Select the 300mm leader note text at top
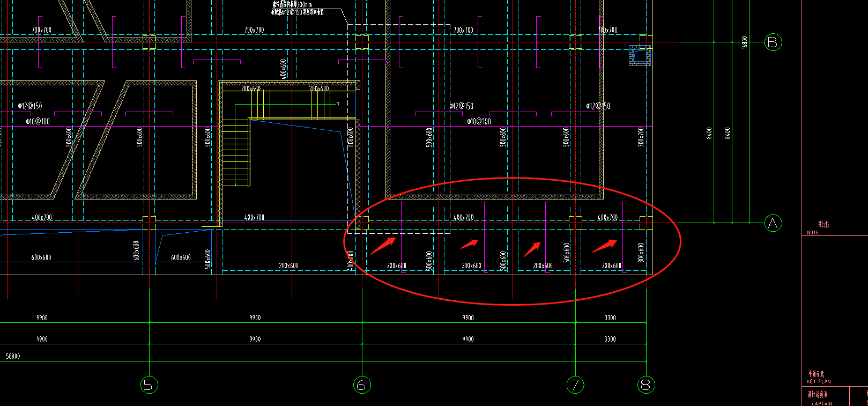 point(292,4)
